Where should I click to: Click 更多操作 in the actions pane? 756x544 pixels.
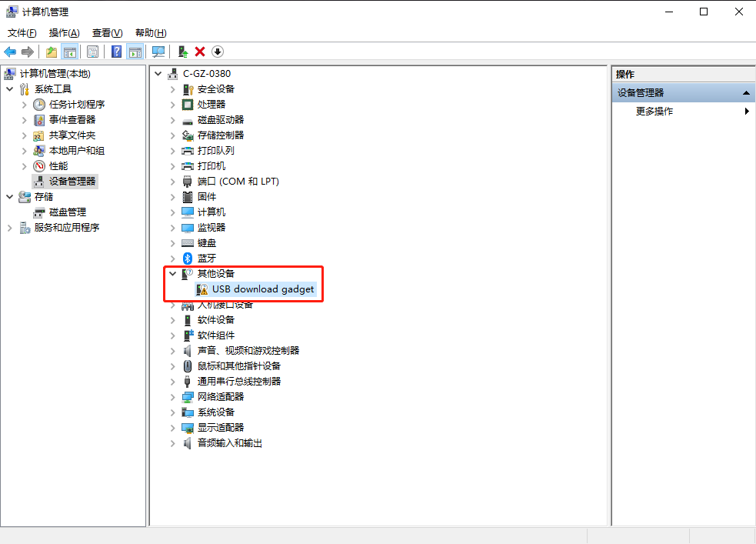click(x=654, y=112)
